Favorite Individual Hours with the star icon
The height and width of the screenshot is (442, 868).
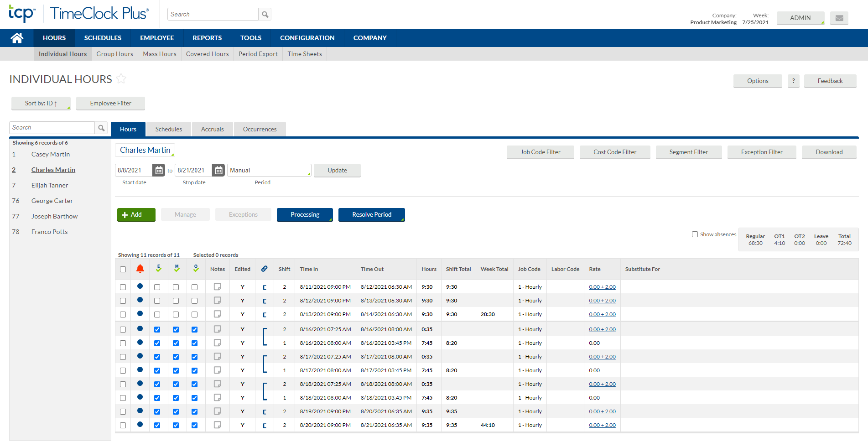point(121,79)
